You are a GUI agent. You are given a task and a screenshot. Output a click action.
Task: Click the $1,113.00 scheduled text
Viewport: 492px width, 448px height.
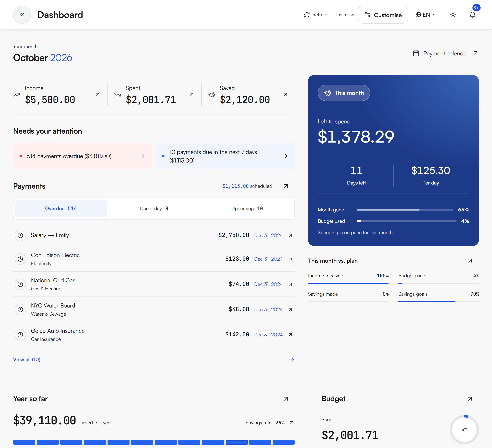pos(247,186)
